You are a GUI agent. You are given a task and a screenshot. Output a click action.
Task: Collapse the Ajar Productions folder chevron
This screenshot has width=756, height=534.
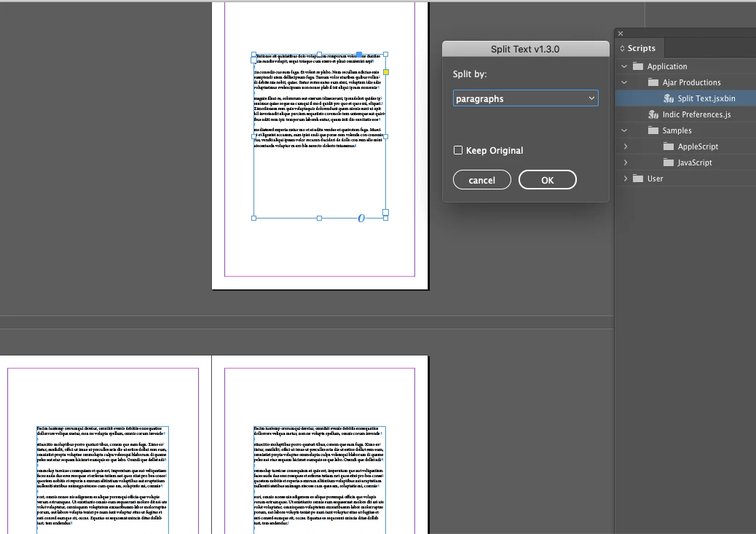click(x=624, y=82)
